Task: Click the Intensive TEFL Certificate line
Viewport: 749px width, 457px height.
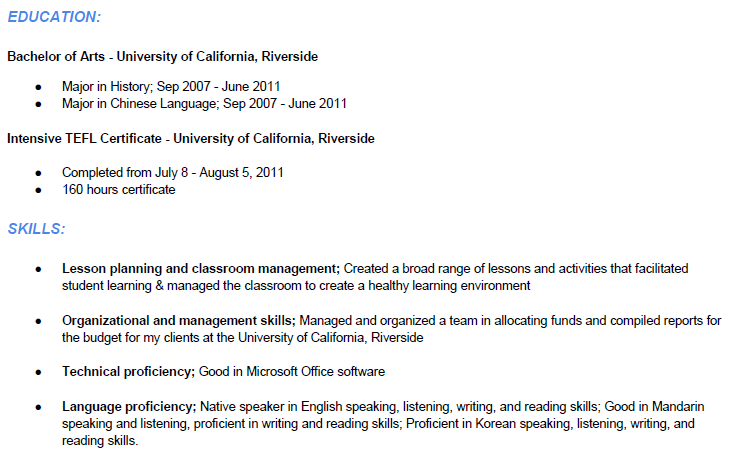Action: pyautogui.click(x=191, y=138)
